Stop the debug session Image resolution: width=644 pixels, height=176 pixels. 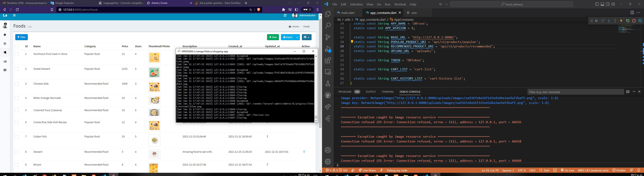634,21
